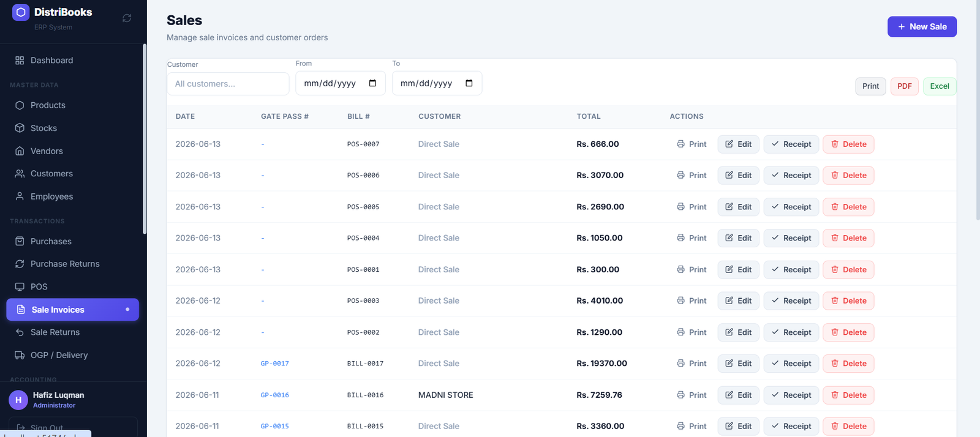Edit invoice BILL-0017
The width and height of the screenshot is (980, 437).
click(738, 364)
